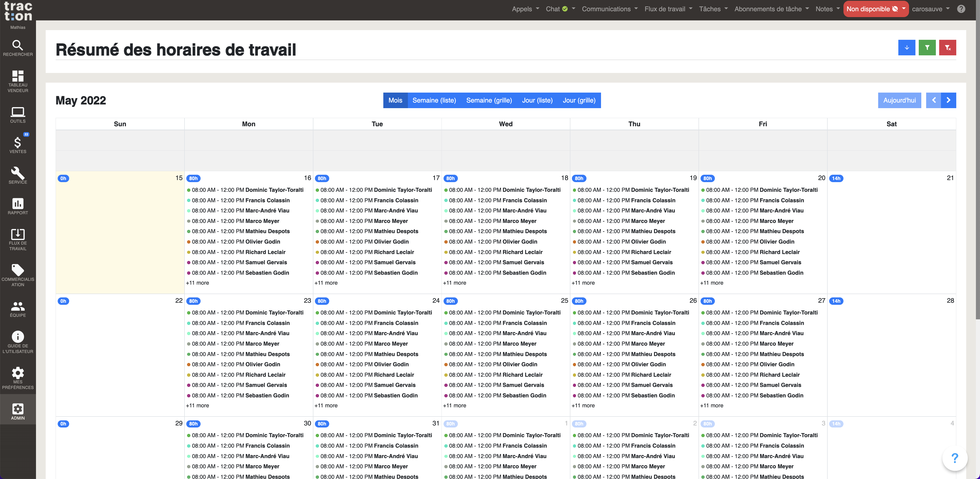Show +11 more for Wednesday 25

coord(455,406)
